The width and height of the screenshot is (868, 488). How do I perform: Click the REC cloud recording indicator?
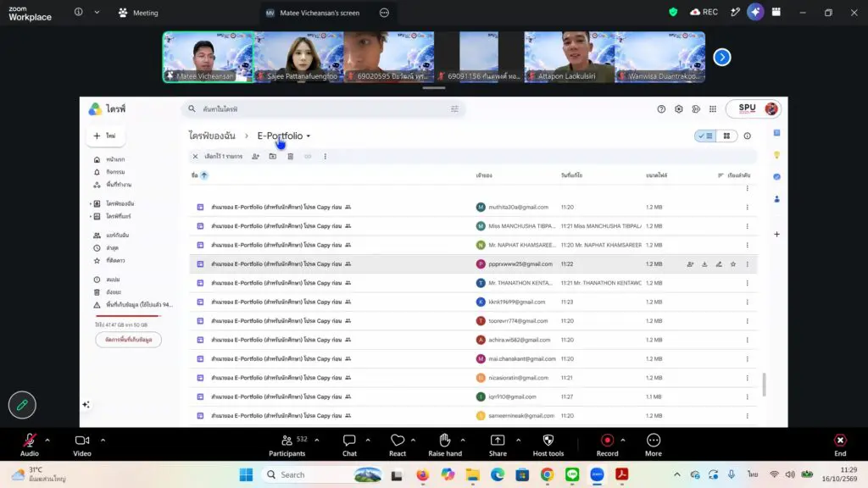[x=704, y=12]
